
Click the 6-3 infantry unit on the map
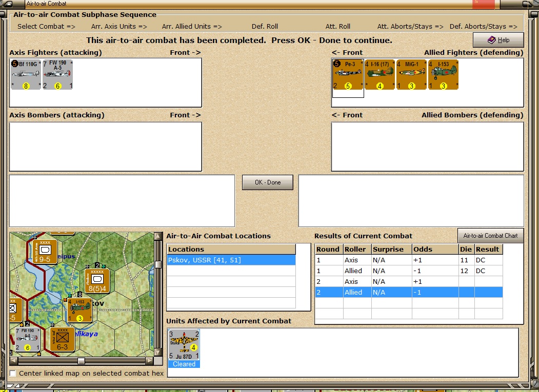62,339
